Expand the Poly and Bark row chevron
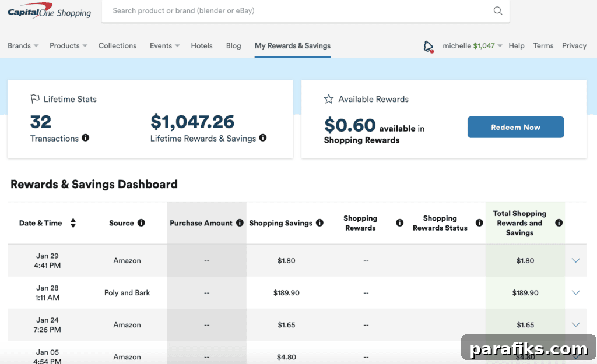The width and height of the screenshot is (597, 364). coord(575,292)
